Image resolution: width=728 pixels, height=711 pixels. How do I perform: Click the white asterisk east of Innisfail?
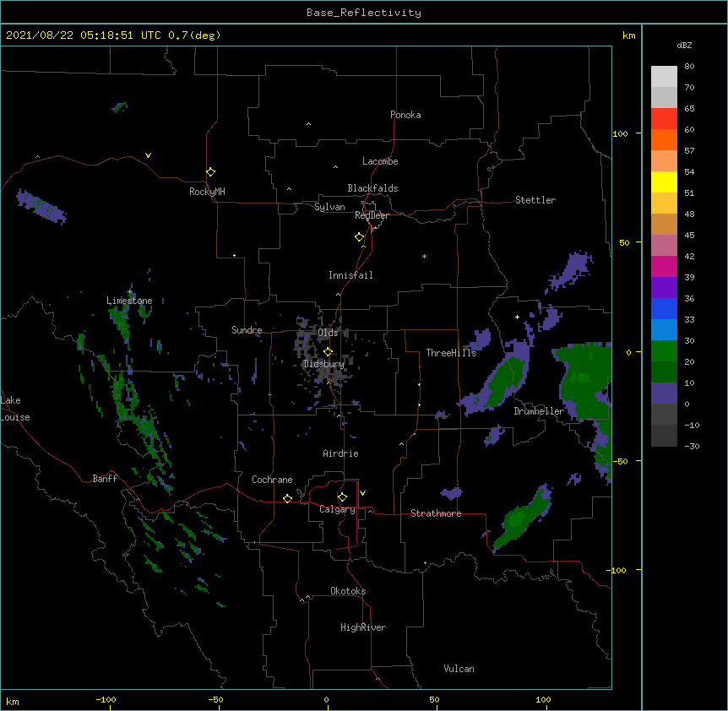pyautogui.click(x=424, y=256)
